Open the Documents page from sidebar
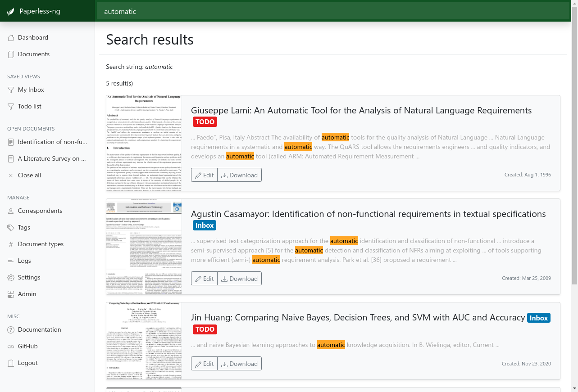Image resolution: width=578 pixels, height=392 pixels. point(33,54)
